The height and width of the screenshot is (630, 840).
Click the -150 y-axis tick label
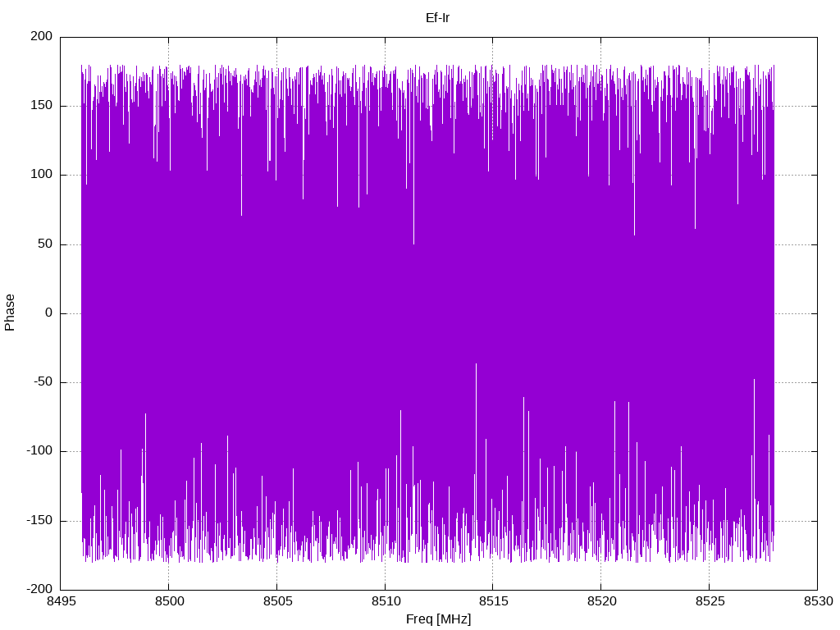coord(39,520)
